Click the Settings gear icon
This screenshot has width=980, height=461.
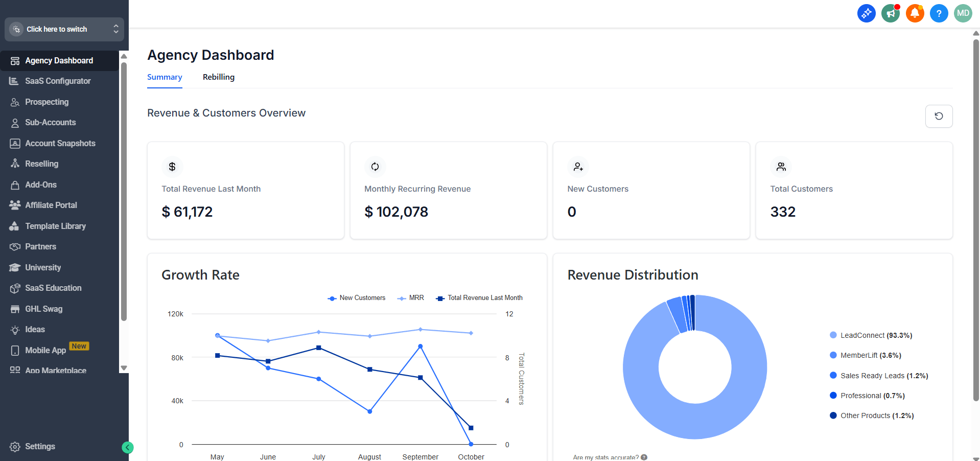coord(15,447)
